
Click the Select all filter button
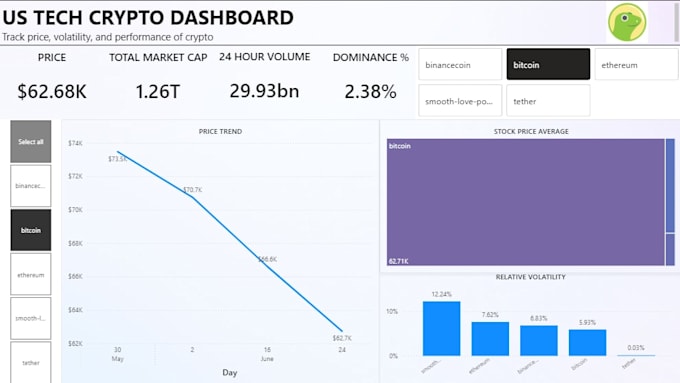point(31,141)
